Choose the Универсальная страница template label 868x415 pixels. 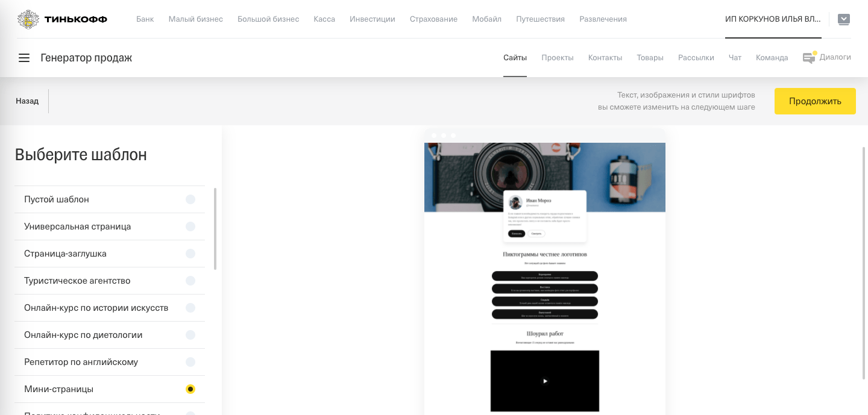point(77,226)
